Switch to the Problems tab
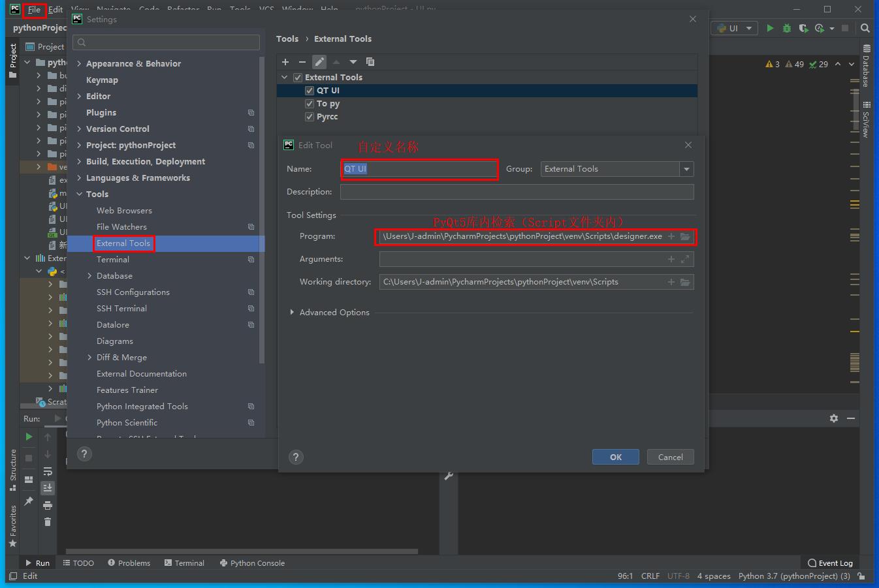 point(129,563)
